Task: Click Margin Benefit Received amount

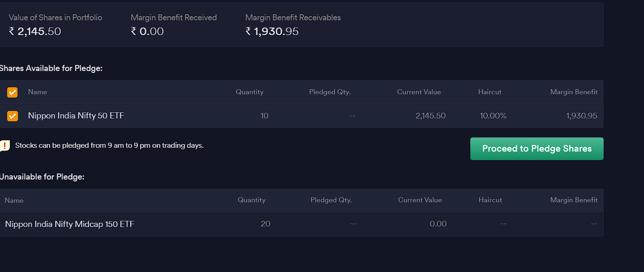Action: (147, 31)
